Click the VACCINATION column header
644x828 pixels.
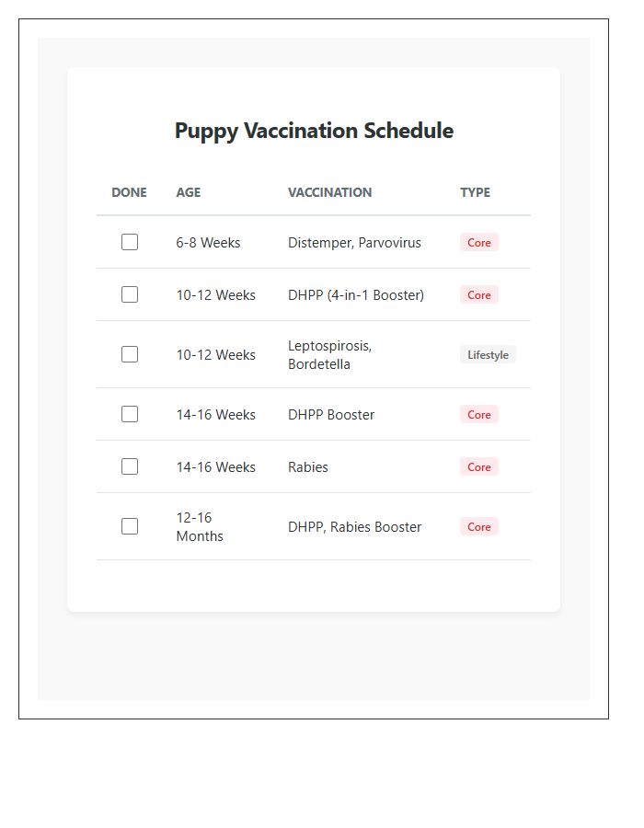tap(329, 192)
